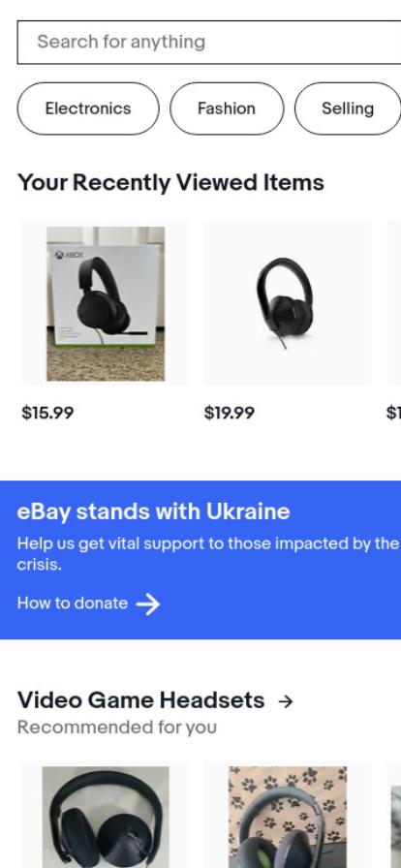Click the Search for anything field
The height and width of the screenshot is (868, 401).
coord(209,42)
